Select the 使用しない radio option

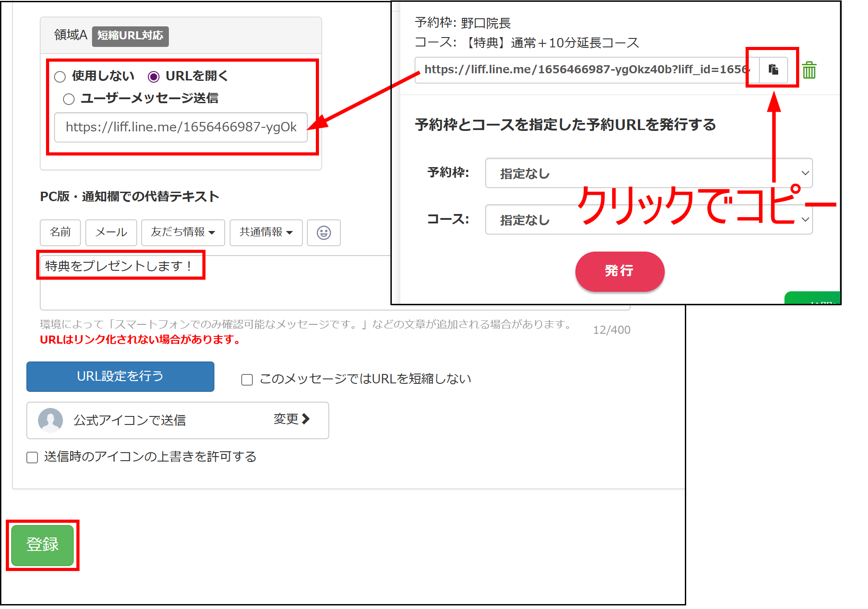click(x=60, y=77)
